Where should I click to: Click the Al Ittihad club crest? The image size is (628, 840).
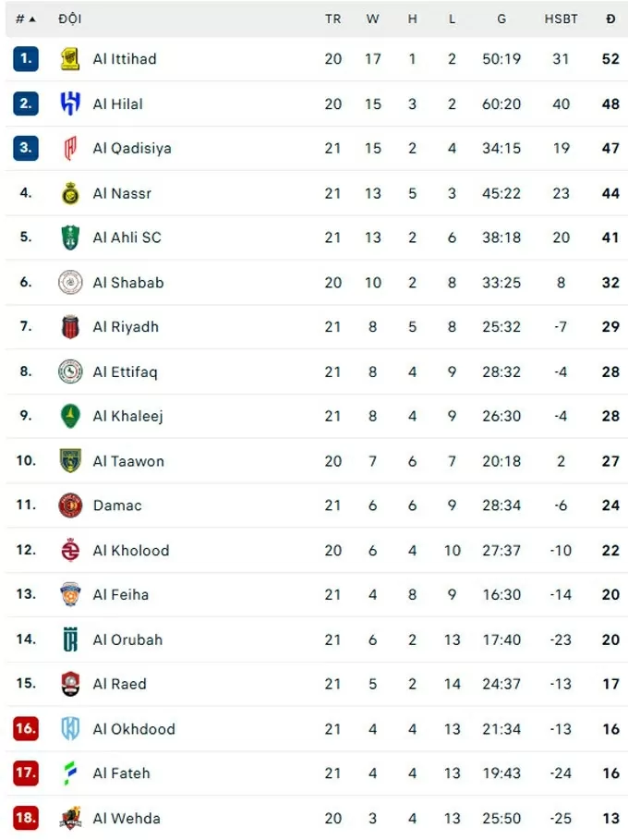(x=69, y=58)
